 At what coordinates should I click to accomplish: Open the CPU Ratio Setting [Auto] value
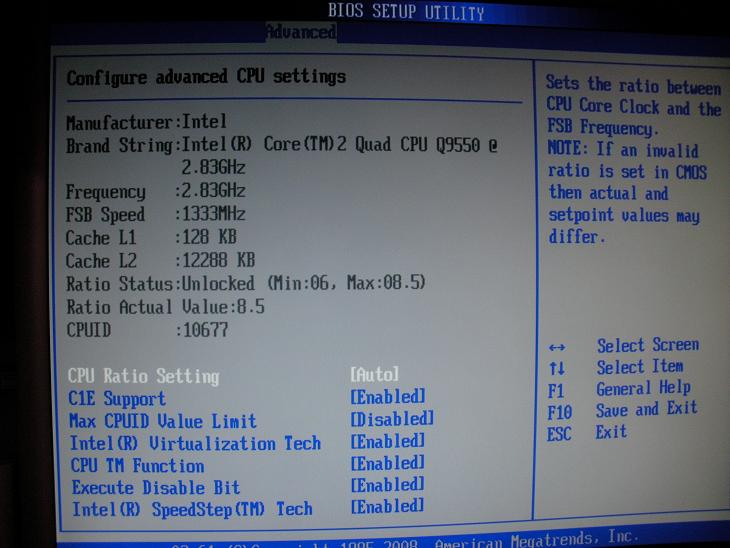(x=375, y=374)
